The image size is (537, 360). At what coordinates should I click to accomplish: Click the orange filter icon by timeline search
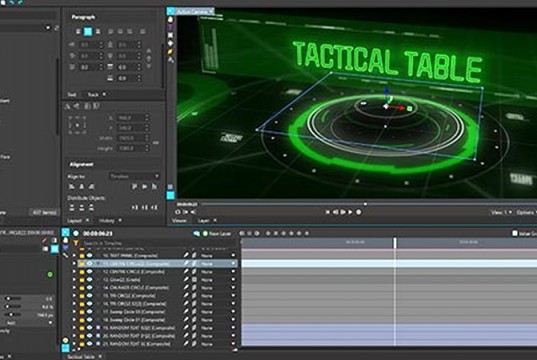point(76,243)
